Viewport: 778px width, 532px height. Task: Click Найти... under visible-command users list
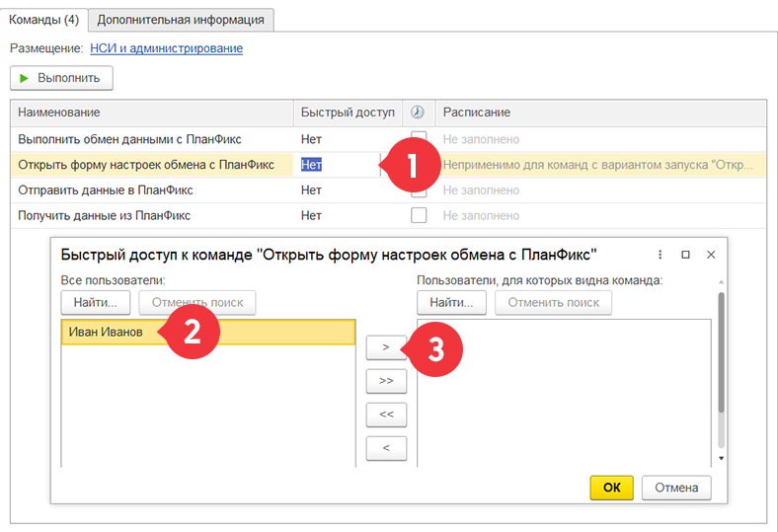pyautogui.click(x=451, y=302)
